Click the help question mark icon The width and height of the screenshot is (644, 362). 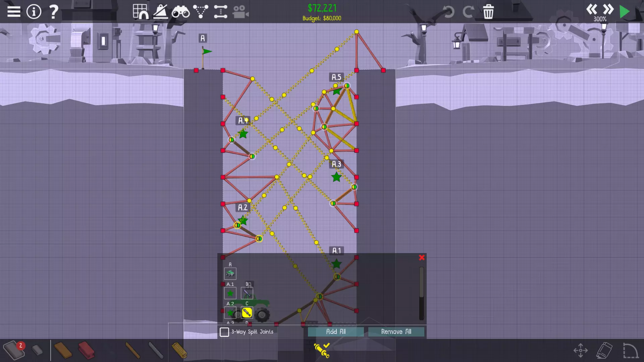tap(54, 12)
